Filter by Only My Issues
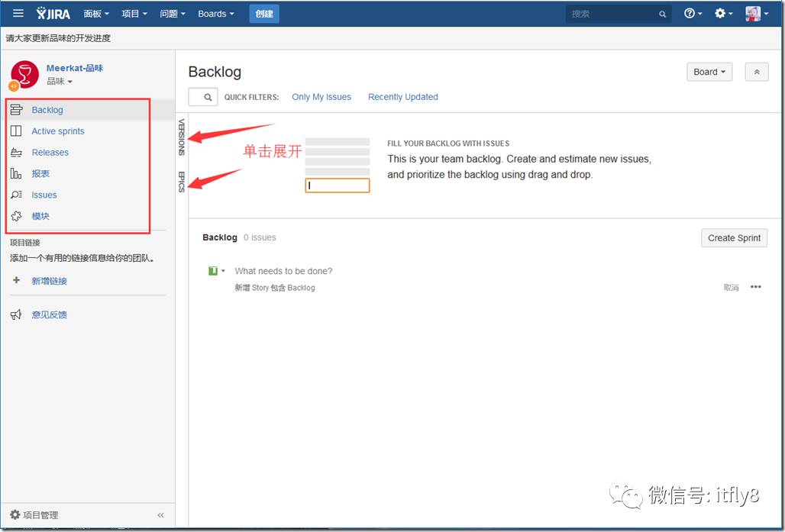 point(321,97)
